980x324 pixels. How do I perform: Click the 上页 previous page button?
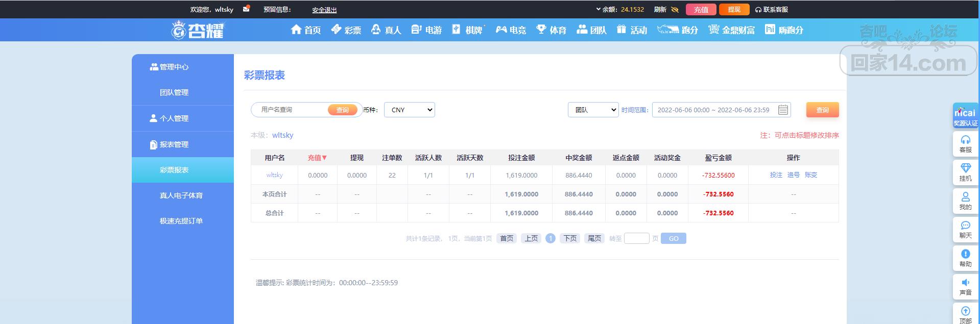pos(531,238)
